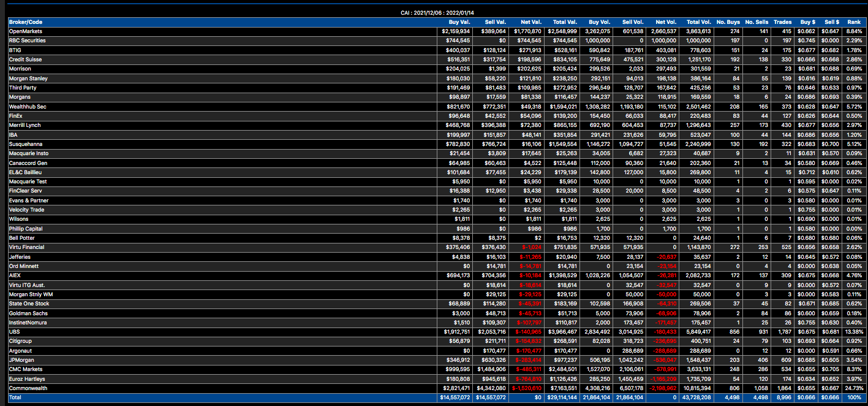Click the InstinetNomura broker name

(28, 323)
